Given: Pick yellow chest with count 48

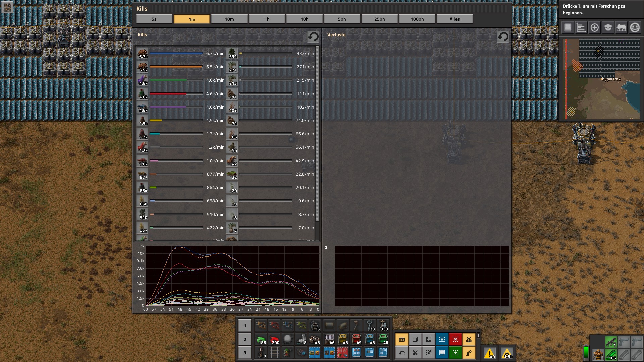Looking at the screenshot, I should click(x=343, y=339).
